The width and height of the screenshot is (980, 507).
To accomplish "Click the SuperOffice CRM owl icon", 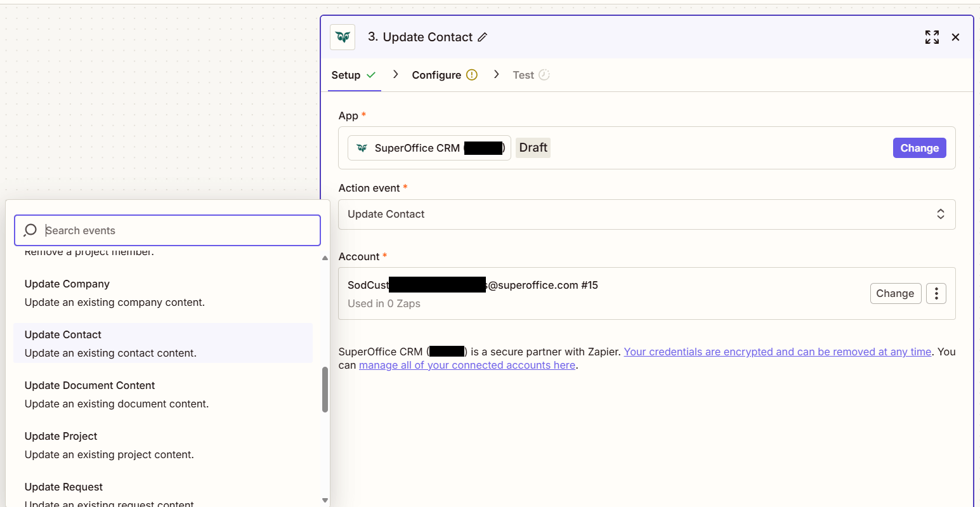I will coord(342,37).
